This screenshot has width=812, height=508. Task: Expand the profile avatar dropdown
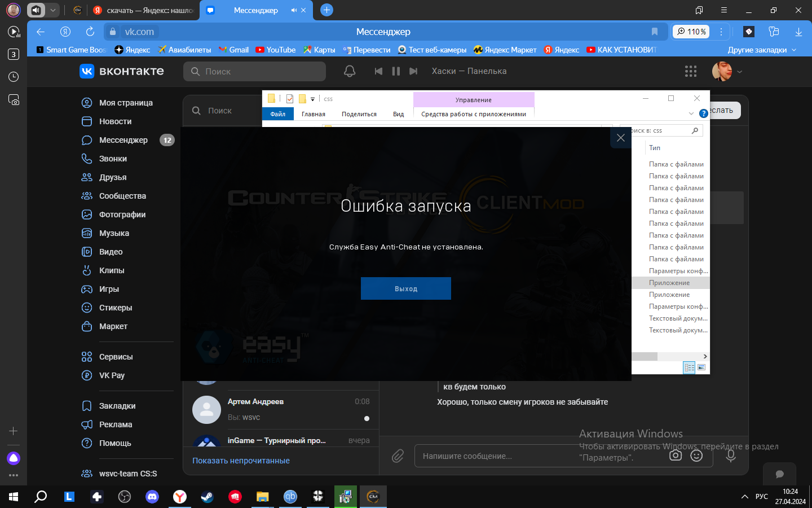[739, 72]
